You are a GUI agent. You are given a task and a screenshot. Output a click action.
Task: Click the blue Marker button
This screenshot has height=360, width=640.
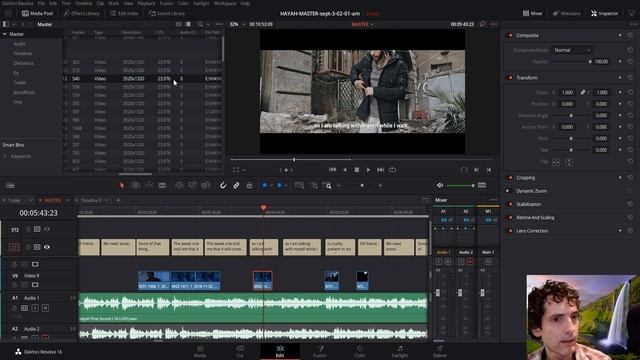280,185
